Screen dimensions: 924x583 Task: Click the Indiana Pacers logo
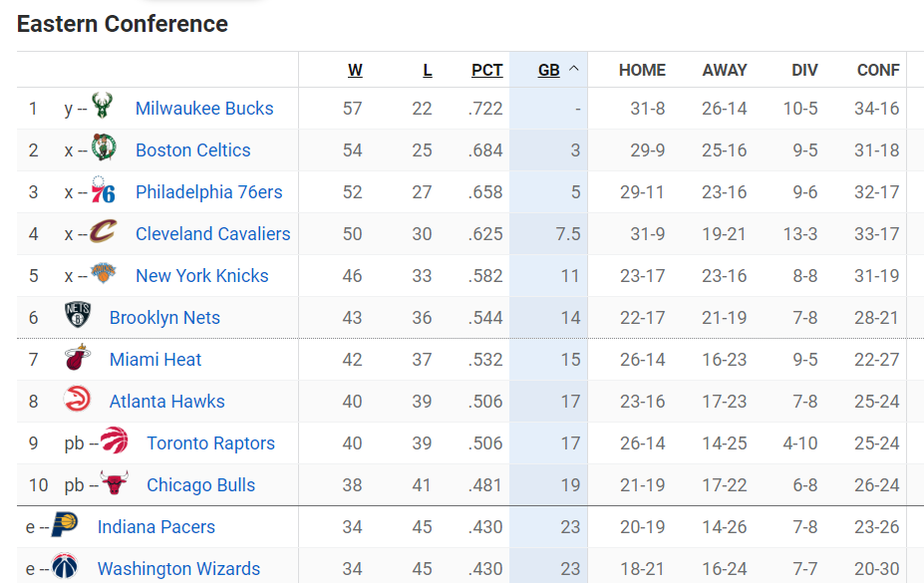tap(65, 526)
